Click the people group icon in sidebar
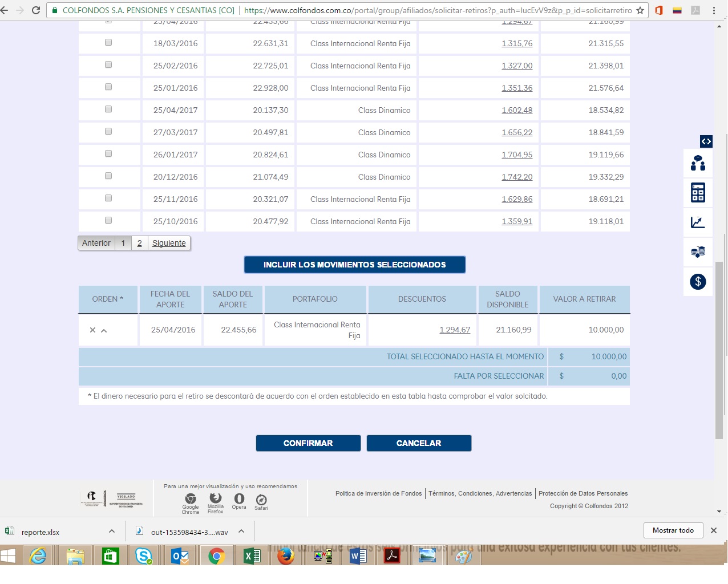 point(698,163)
